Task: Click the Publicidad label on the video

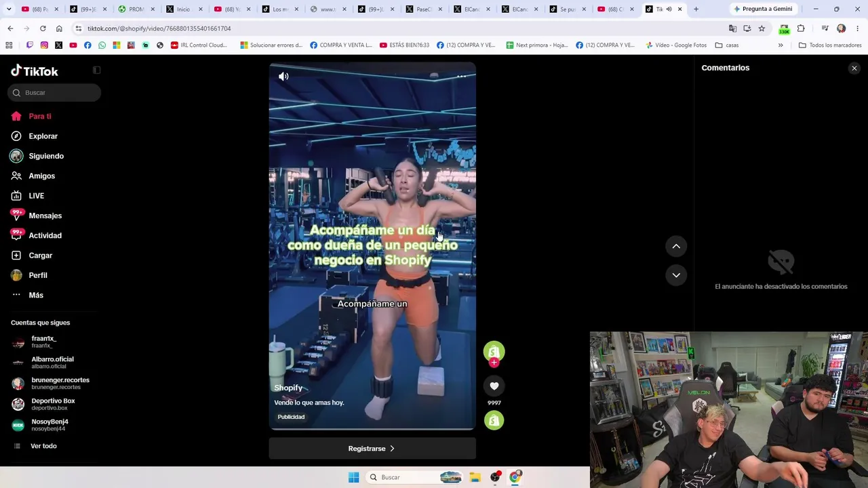Action: pyautogui.click(x=291, y=417)
